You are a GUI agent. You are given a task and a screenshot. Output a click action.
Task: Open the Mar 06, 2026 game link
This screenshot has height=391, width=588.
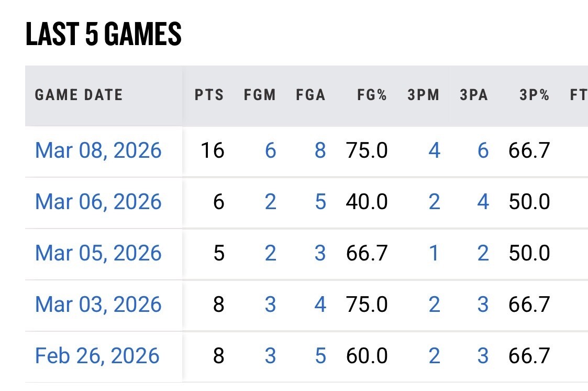pyautogui.click(x=98, y=202)
